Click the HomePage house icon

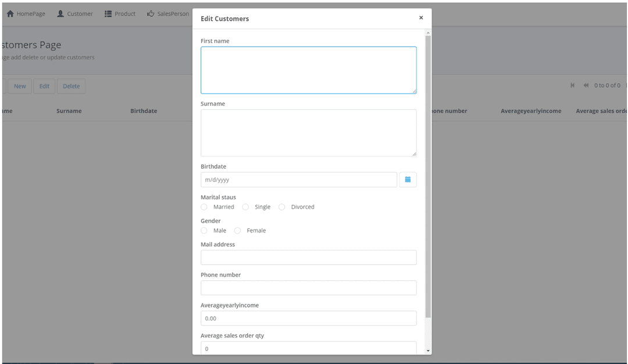[x=10, y=13]
